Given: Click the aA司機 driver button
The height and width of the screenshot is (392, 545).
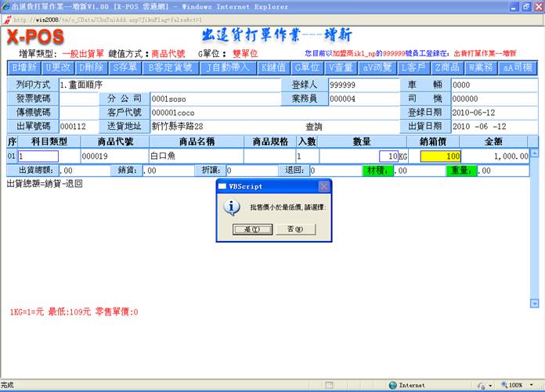Looking at the screenshot, I should pos(517,68).
